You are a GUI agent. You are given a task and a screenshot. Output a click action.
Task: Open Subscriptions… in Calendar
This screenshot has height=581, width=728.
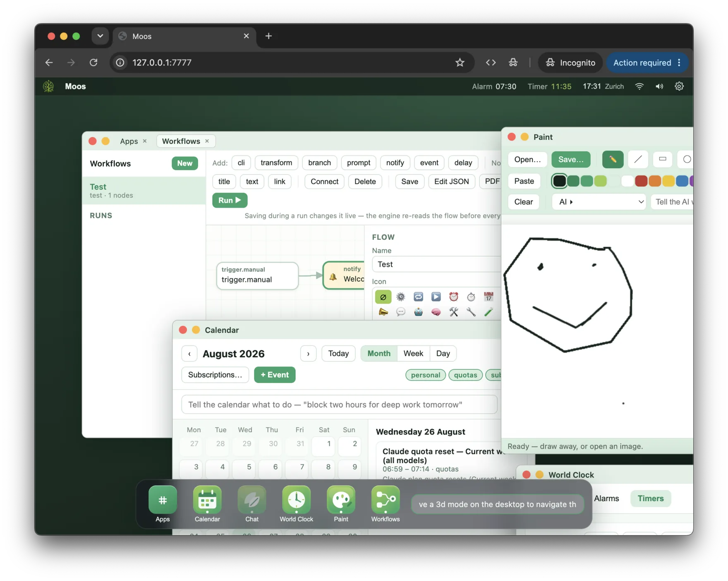pos(215,375)
